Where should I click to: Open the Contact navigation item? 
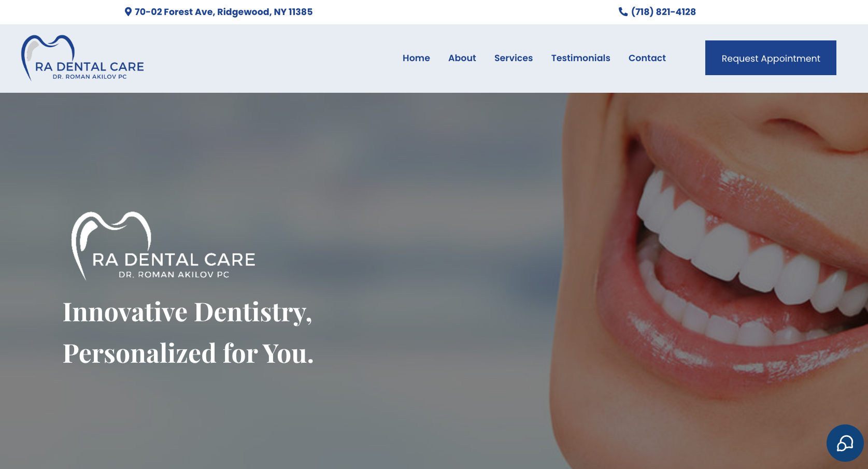coord(647,58)
